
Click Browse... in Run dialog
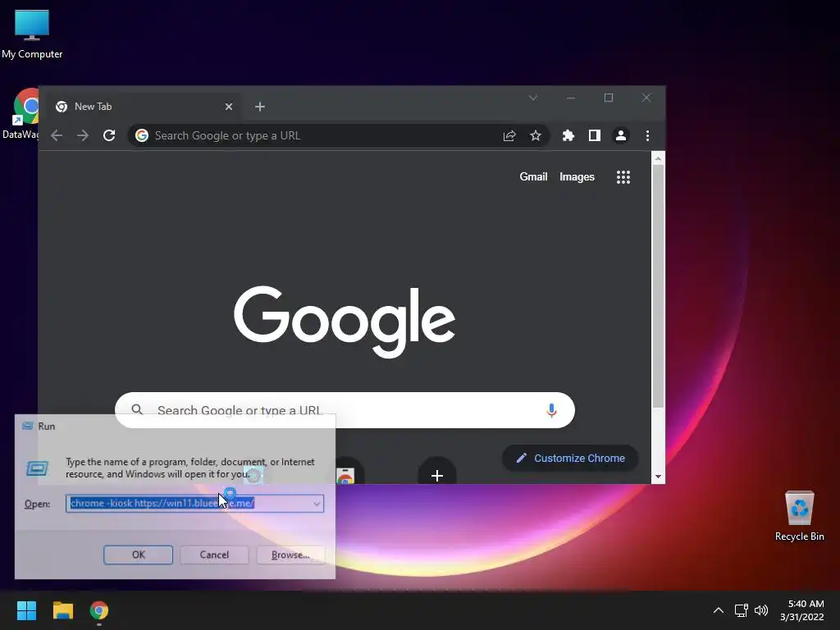[x=290, y=555]
